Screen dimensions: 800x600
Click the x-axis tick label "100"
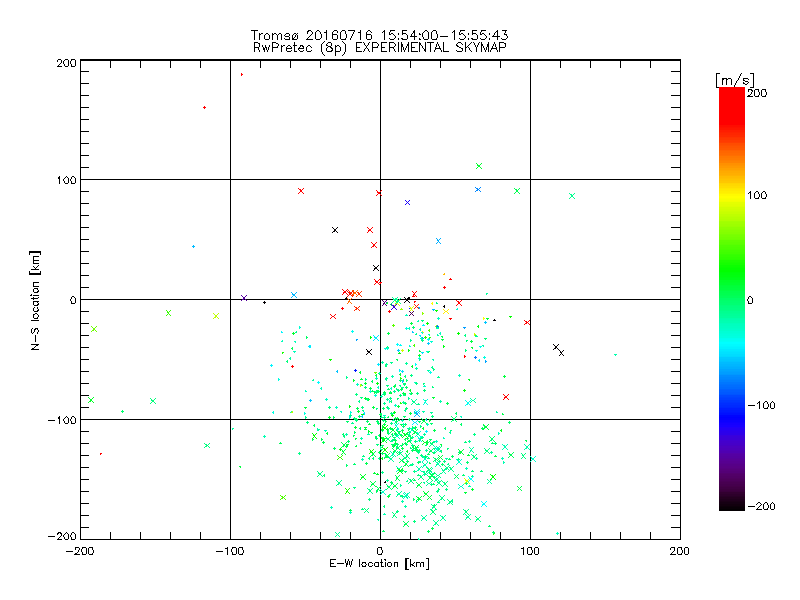point(530,551)
